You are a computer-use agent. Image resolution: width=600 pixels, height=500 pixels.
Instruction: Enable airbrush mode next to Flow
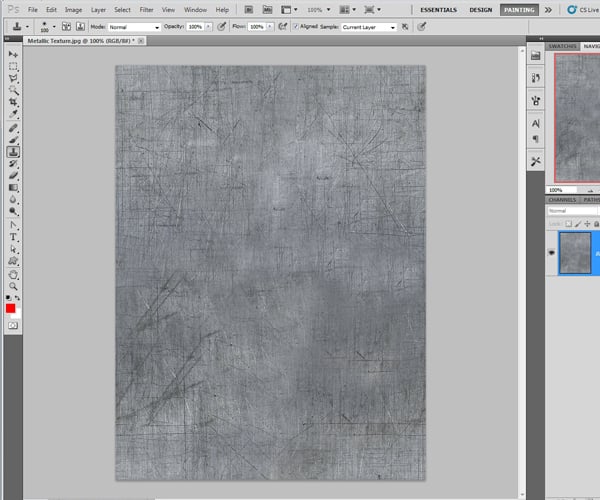[x=283, y=26]
